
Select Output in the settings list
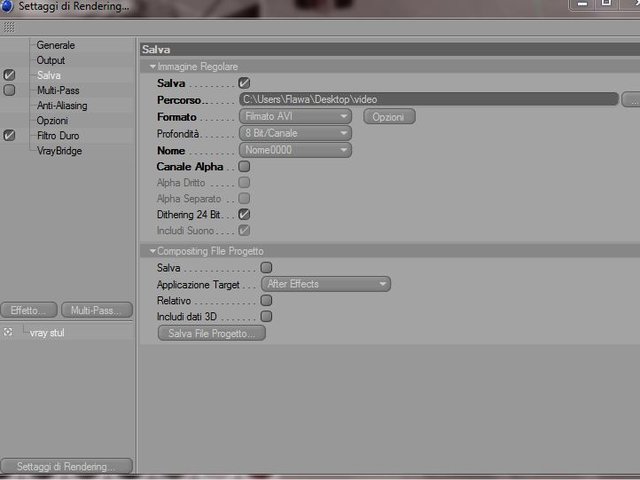pos(51,60)
